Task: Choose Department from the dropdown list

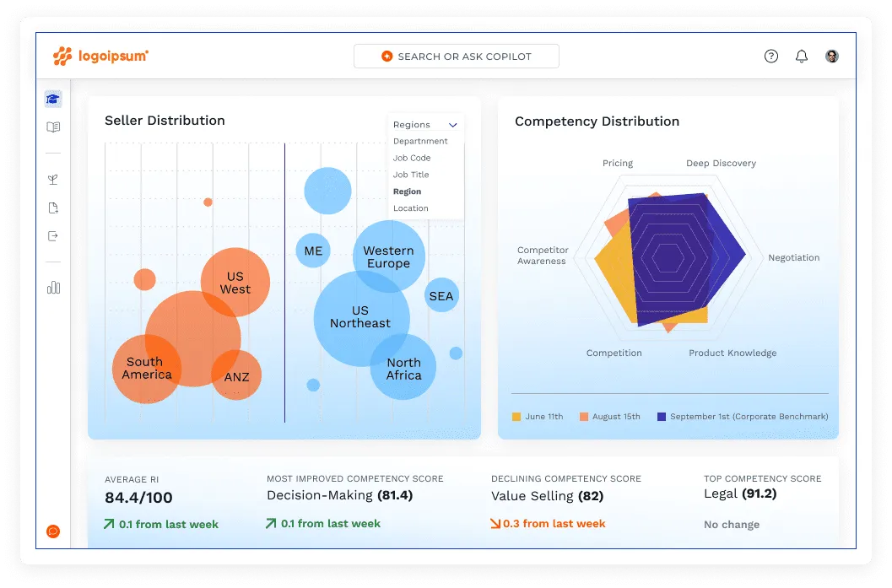Action: pyautogui.click(x=420, y=142)
